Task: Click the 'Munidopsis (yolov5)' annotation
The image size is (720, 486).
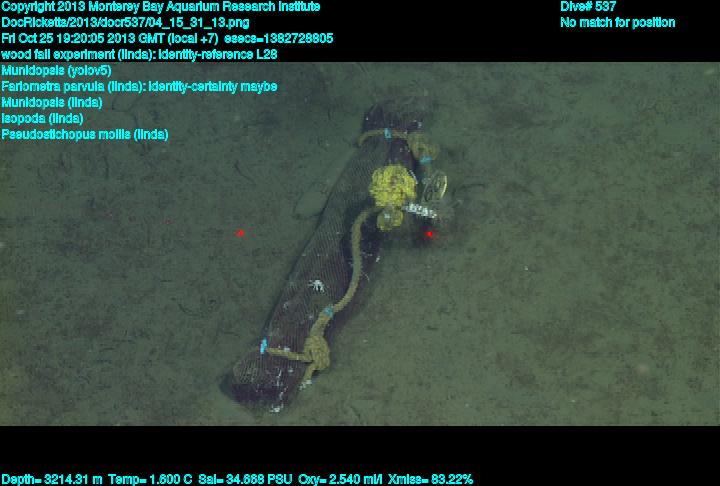Action: tap(56, 70)
